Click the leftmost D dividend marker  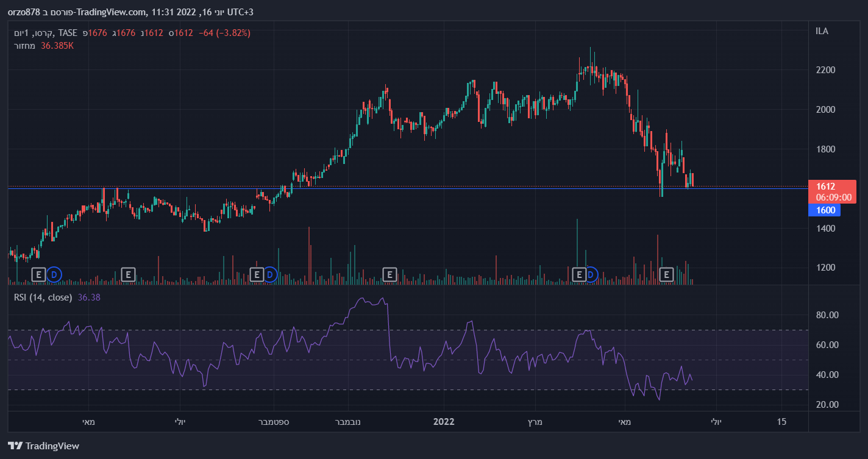point(54,275)
